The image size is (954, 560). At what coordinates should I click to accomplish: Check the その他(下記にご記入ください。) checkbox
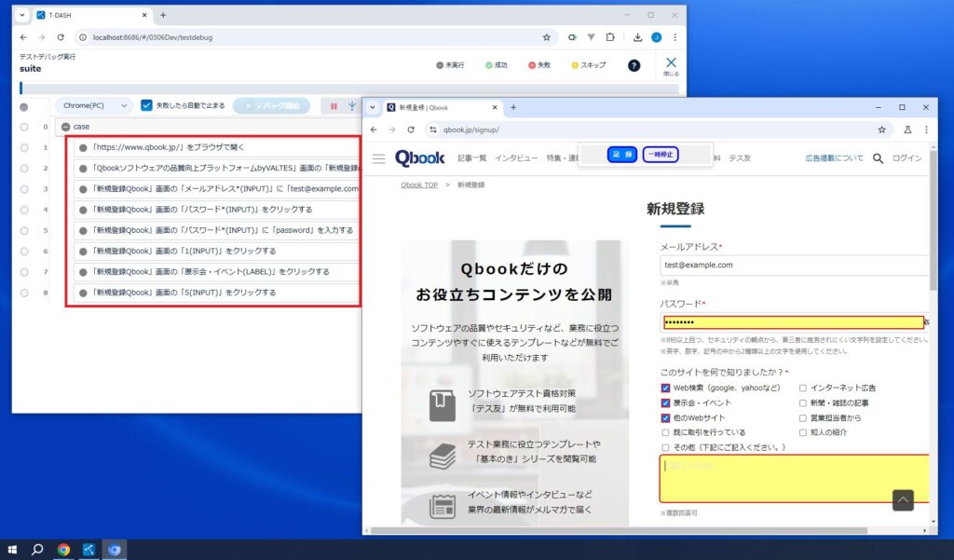[665, 447]
